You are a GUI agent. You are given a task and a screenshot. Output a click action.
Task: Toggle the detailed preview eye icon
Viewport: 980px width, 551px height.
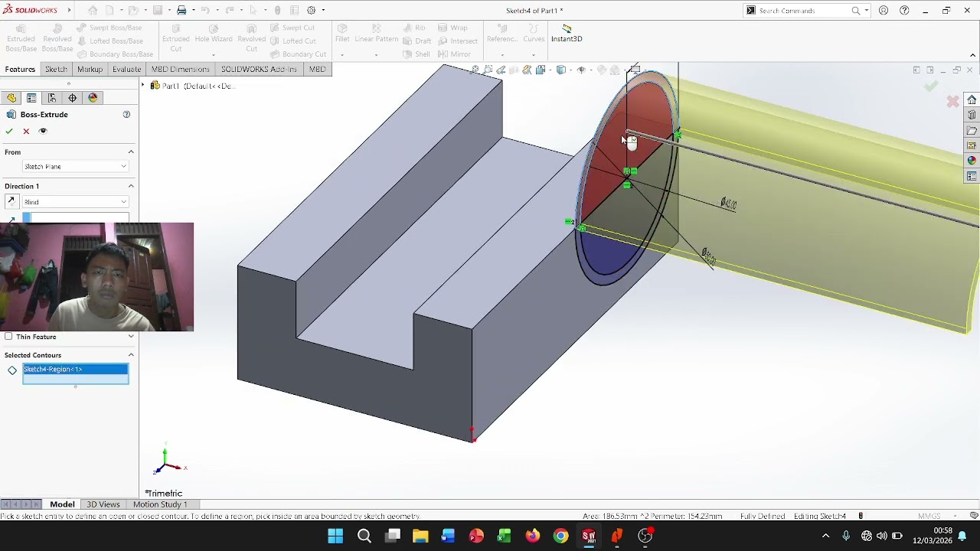43,131
